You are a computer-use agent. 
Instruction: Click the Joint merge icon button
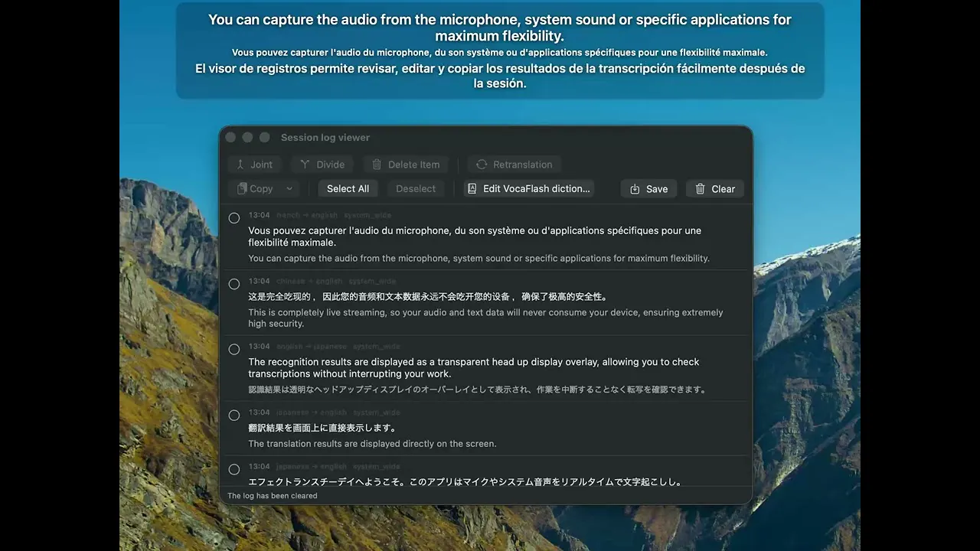coord(254,165)
